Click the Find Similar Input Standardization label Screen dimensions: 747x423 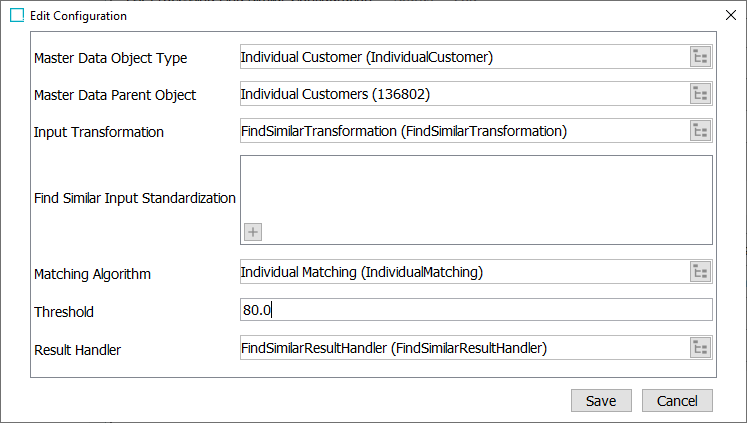[x=135, y=198]
